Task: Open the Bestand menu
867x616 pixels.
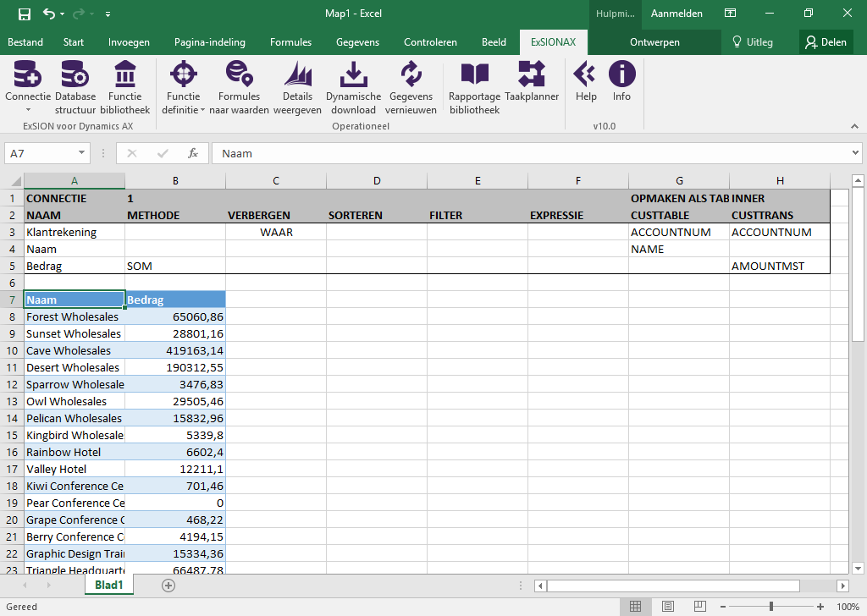Action: point(25,42)
